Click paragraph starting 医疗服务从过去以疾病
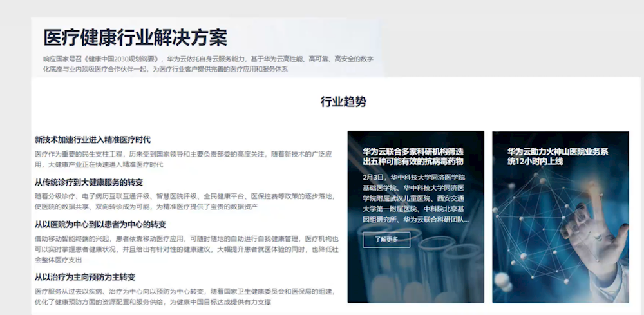This screenshot has height=315, width=644. [x=185, y=296]
